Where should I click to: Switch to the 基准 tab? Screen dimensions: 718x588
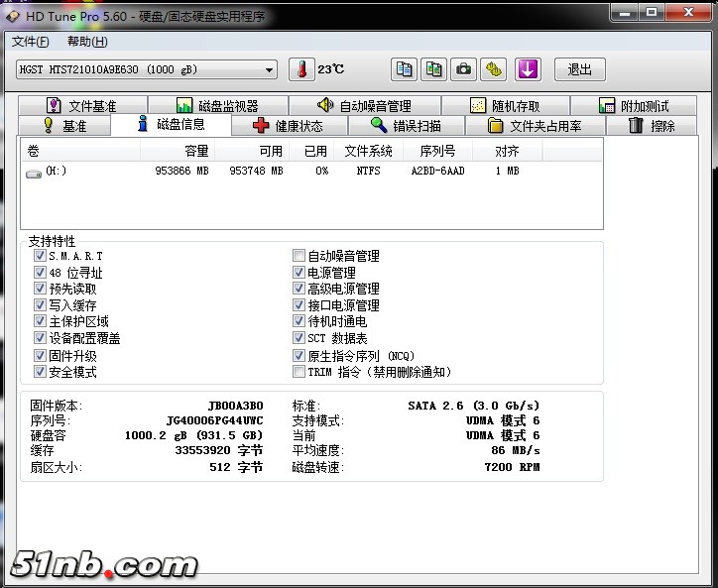pos(64,126)
